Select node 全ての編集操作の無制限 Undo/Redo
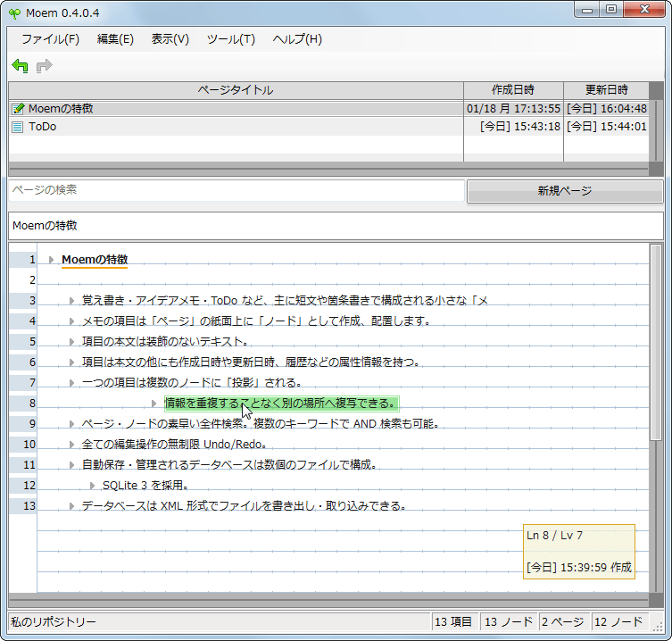This screenshot has width=672, height=641. 174,445
